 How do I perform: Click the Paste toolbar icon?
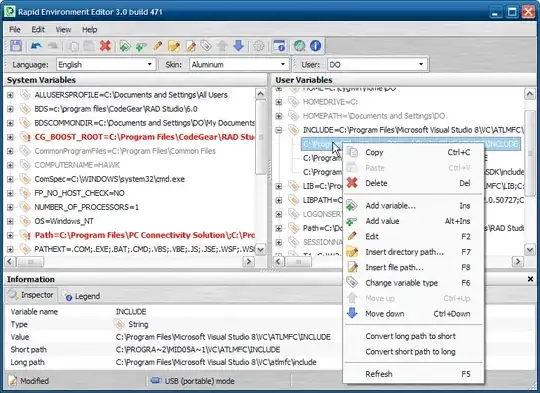click(89, 46)
